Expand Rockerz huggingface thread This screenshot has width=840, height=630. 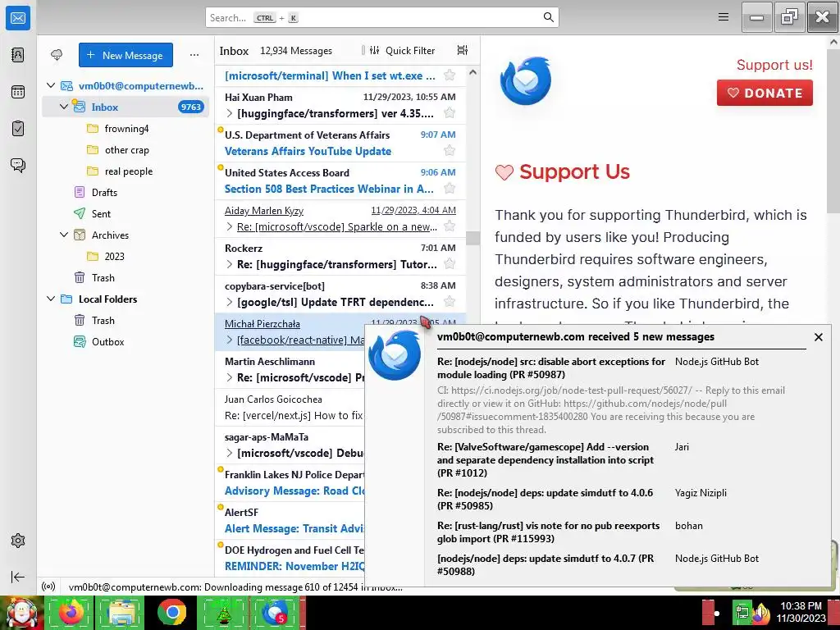[230, 264]
